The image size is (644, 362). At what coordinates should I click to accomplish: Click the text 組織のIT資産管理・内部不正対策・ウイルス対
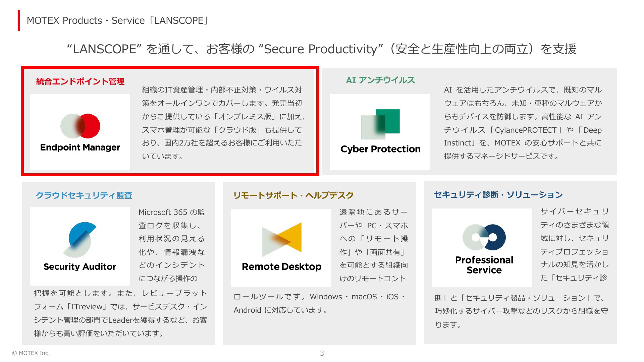pyautogui.click(x=222, y=90)
